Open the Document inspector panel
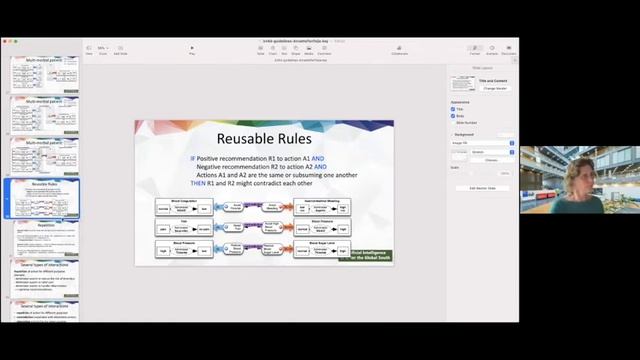Viewport: 640px width, 360px height. point(509,48)
